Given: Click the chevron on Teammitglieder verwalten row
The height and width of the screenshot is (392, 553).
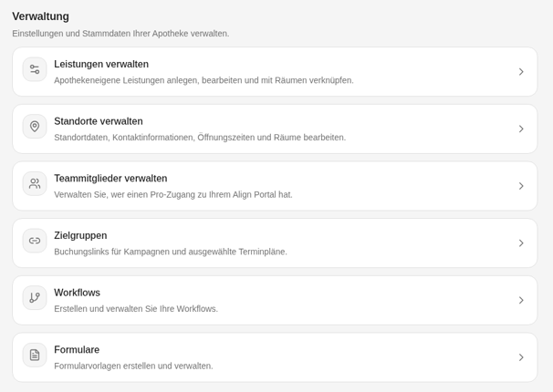Looking at the screenshot, I should pos(521,186).
